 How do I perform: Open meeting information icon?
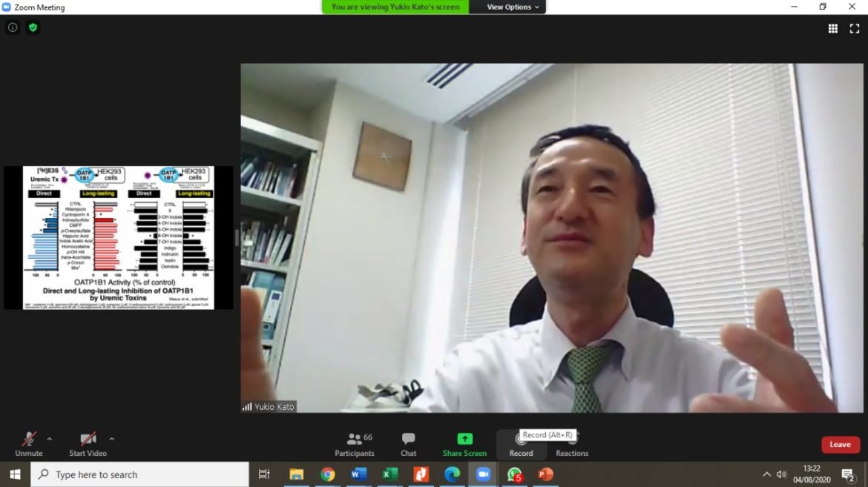tap(13, 27)
